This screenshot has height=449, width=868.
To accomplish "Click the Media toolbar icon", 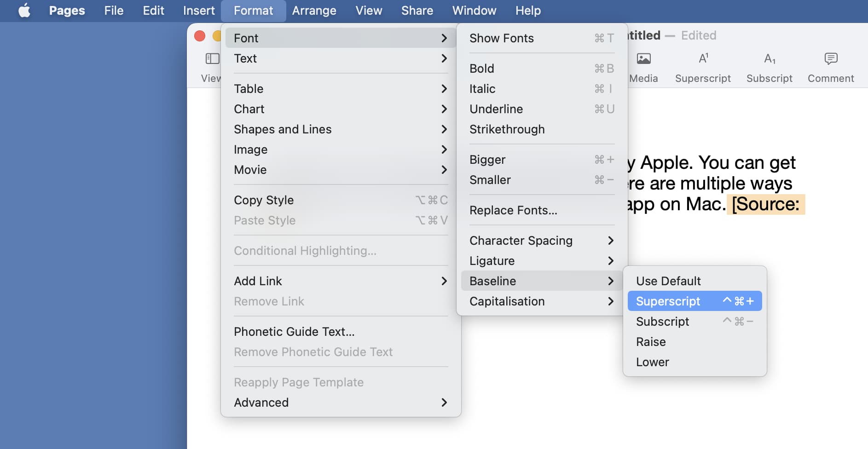I will [643, 59].
